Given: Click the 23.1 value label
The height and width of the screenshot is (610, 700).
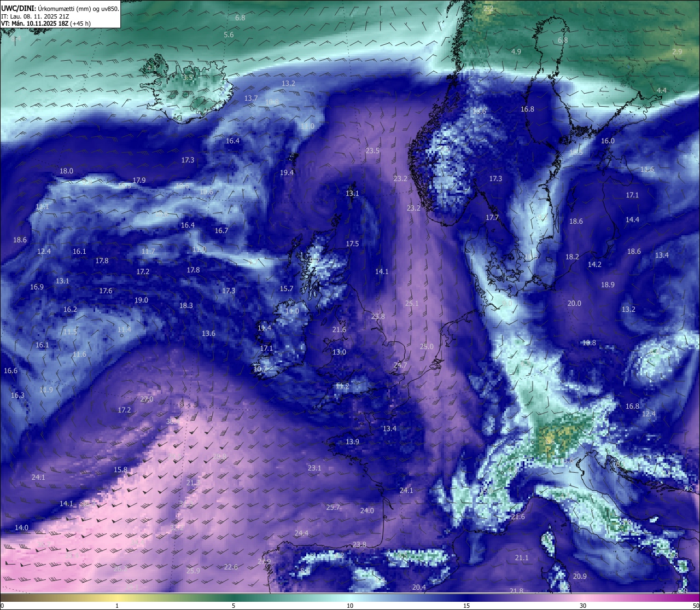Looking at the screenshot, I should (314, 468).
